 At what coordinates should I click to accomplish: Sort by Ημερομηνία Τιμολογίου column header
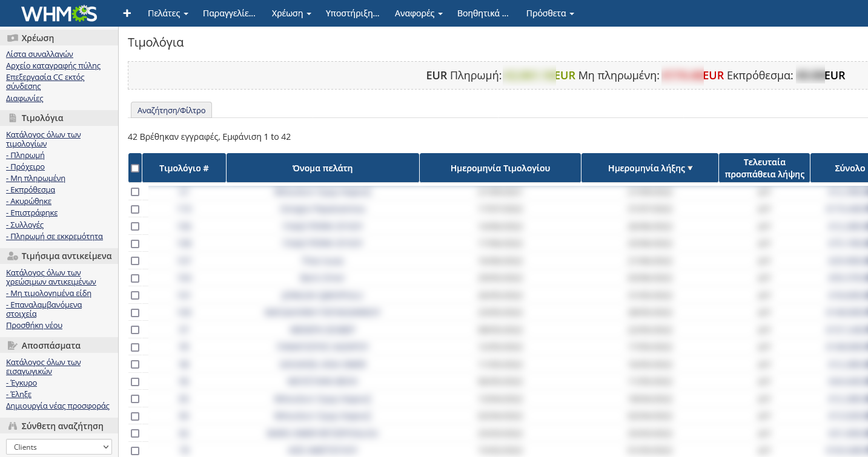500,168
